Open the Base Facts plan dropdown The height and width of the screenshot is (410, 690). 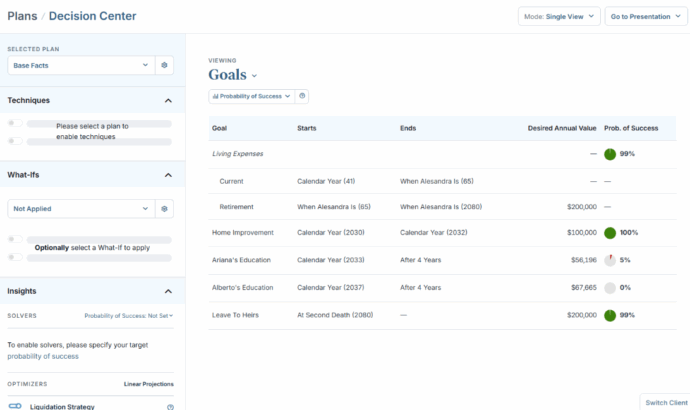pyautogui.click(x=80, y=65)
